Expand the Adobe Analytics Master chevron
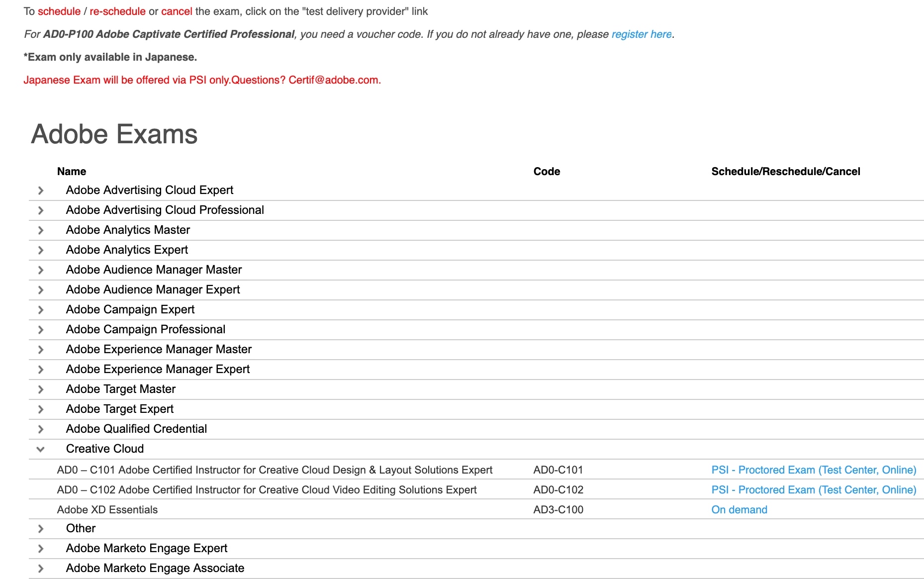 pos(41,230)
